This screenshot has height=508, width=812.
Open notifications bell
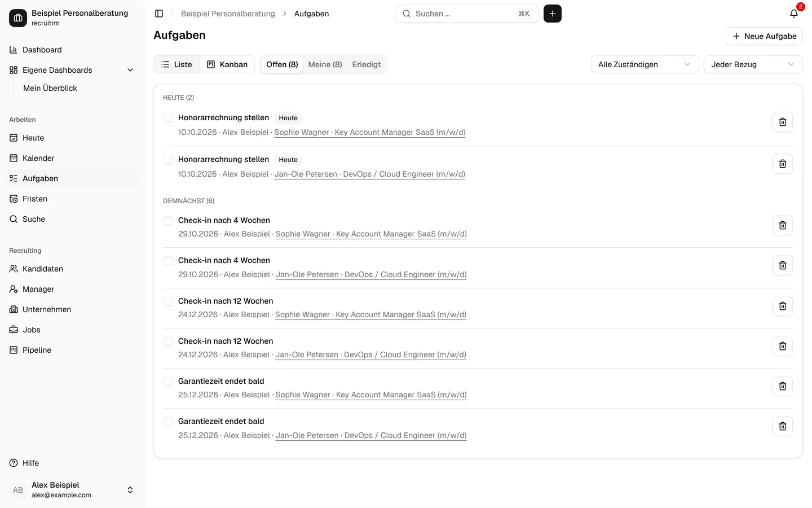[x=794, y=14]
